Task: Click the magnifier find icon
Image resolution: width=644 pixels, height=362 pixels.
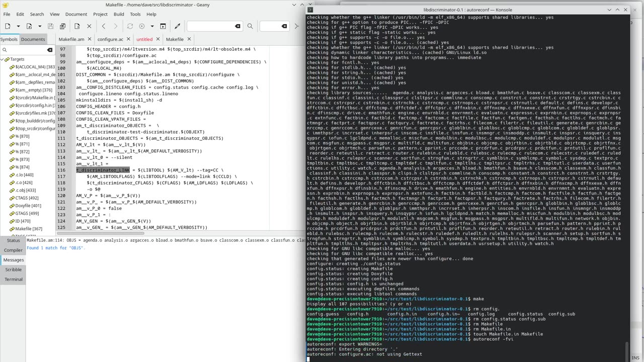Action: pyautogui.click(x=250, y=26)
